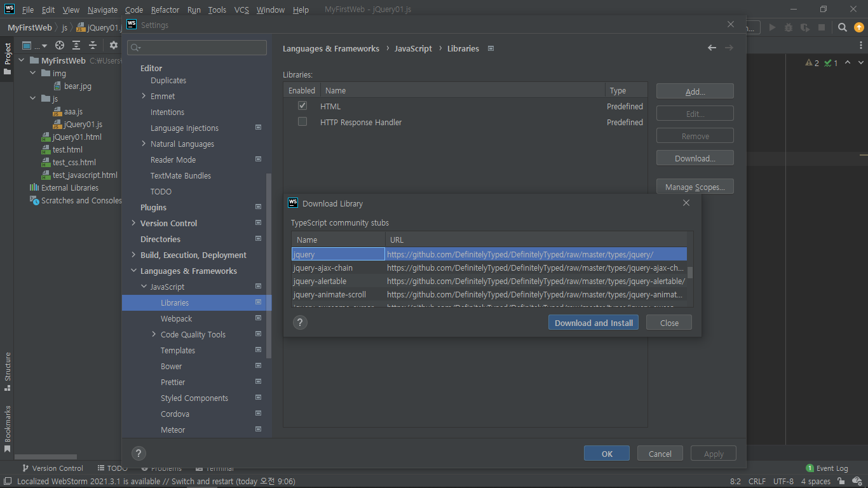Click UTF-8 encoding in status bar
The width and height of the screenshot is (868, 488).
[783, 482]
